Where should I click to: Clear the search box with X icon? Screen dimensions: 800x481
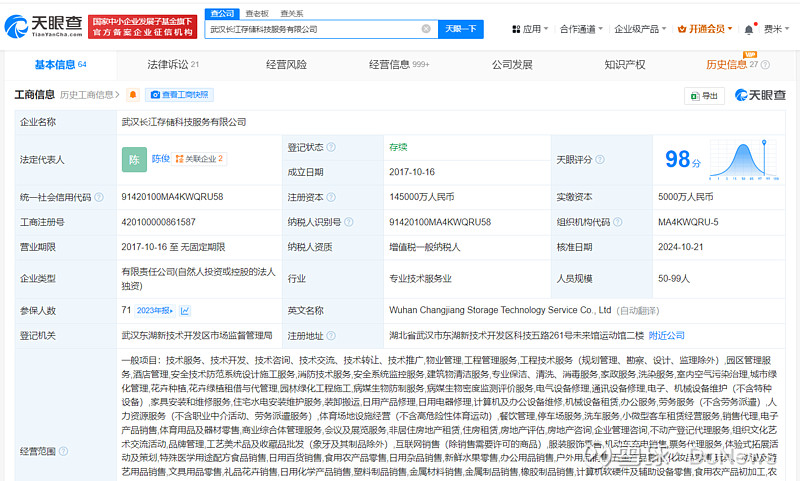pyautogui.click(x=426, y=29)
